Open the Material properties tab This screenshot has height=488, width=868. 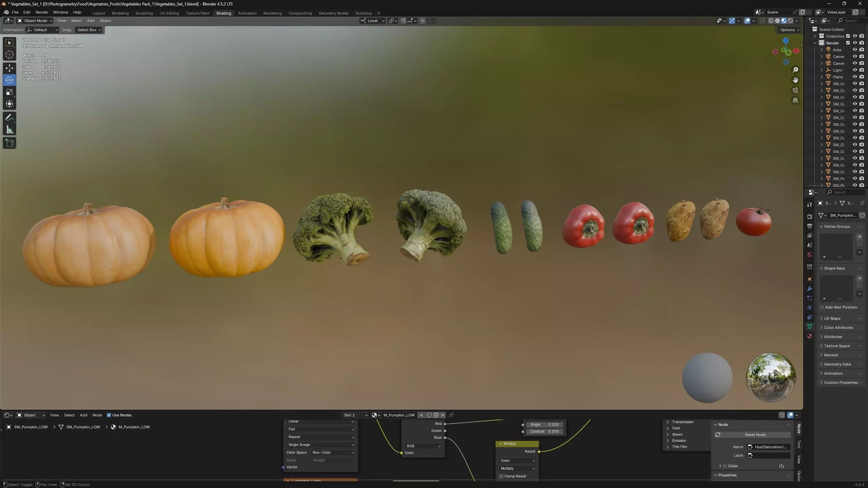810,336
